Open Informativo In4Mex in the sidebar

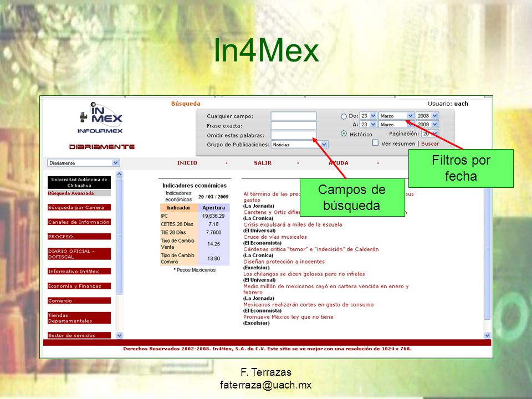pyautogui.click(x=79, y=272)
